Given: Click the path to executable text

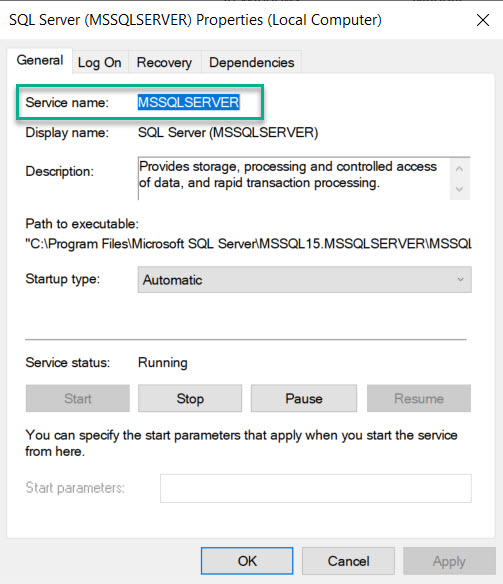Looking at the screenshot, I should (x=248, y=244).
